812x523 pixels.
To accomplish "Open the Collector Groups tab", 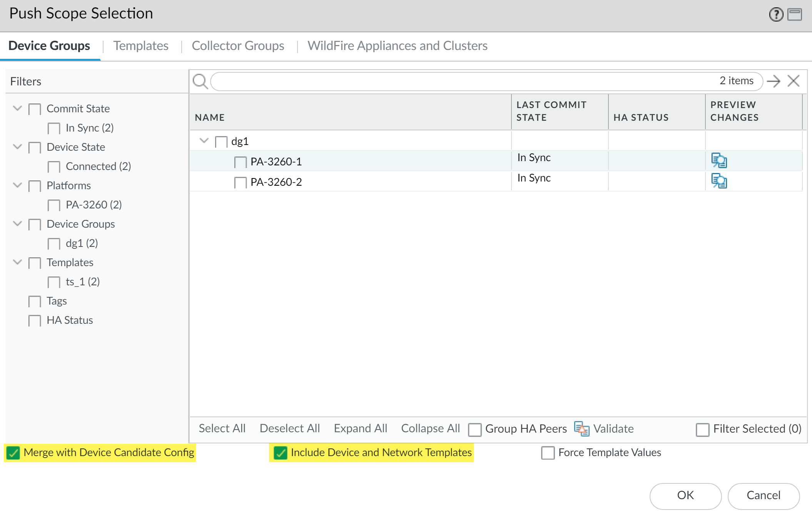I will click(x=238, y=46).
